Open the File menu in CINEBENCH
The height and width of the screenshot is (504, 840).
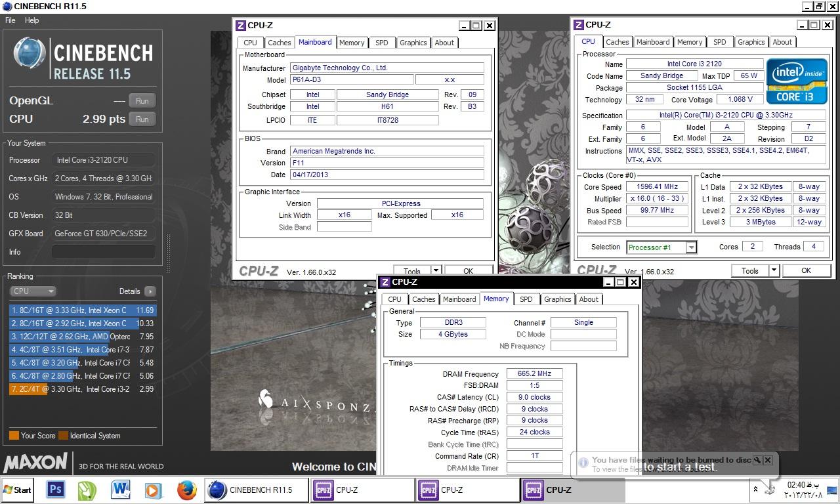10,20
